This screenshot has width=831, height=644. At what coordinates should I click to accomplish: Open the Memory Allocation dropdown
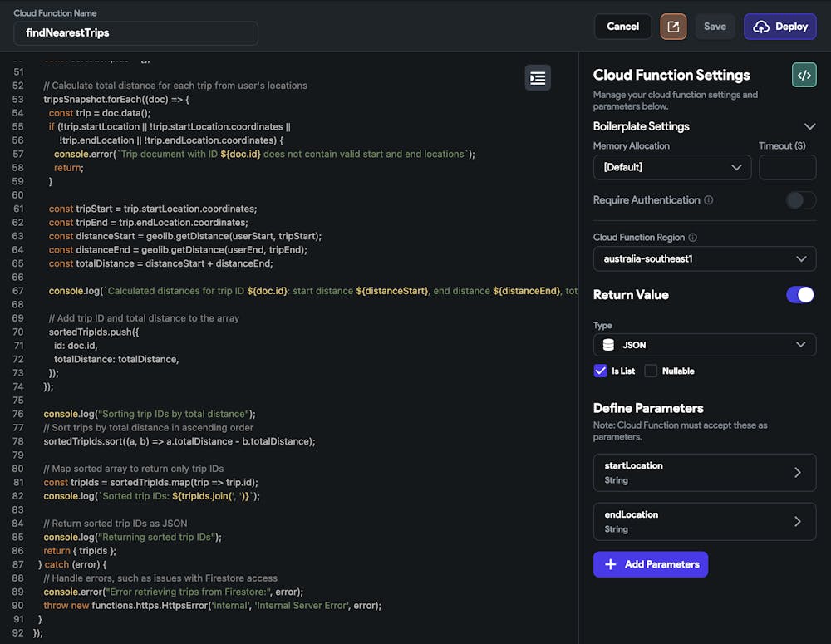point(671,167)
